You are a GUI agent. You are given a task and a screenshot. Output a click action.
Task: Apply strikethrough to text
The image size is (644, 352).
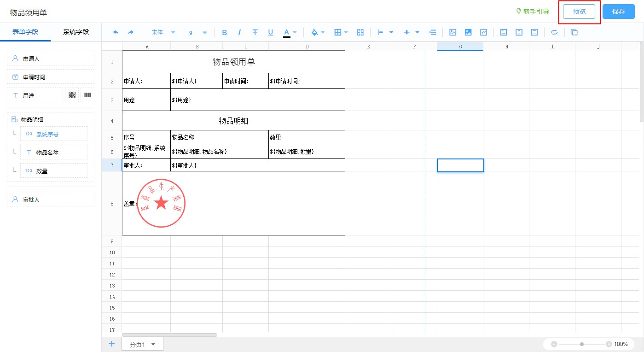(x=255, y=32)
